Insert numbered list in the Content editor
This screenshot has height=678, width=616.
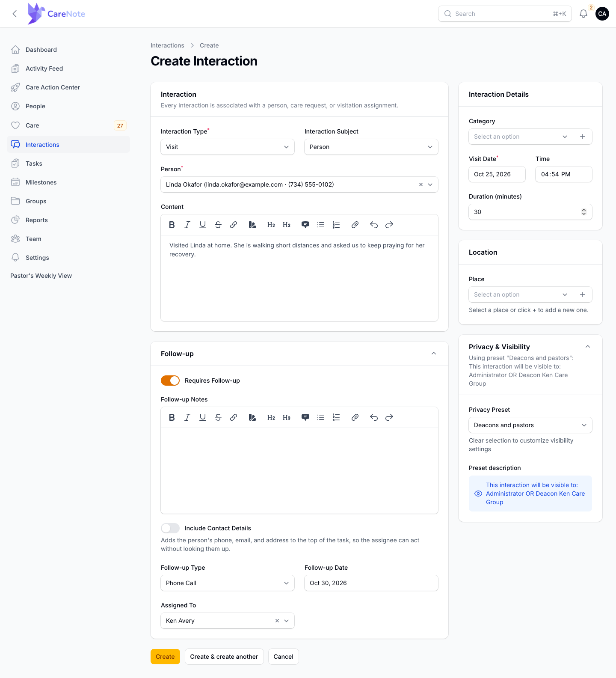(336, 225)
